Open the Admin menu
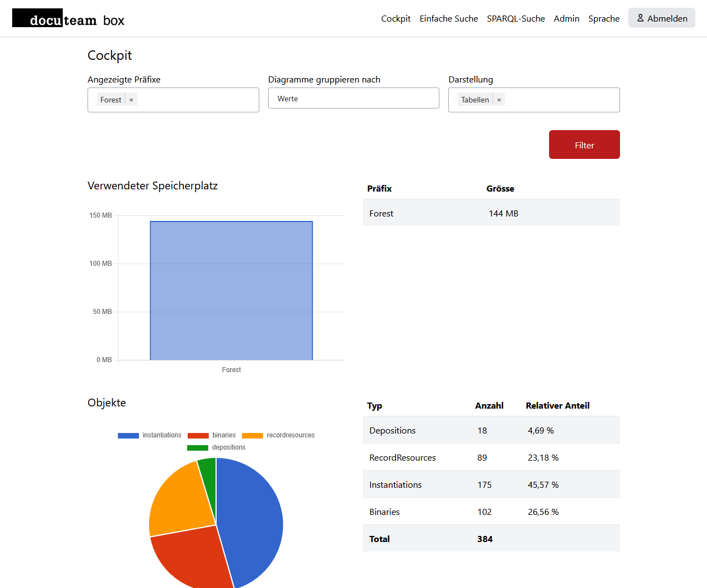 pos(566,19)
